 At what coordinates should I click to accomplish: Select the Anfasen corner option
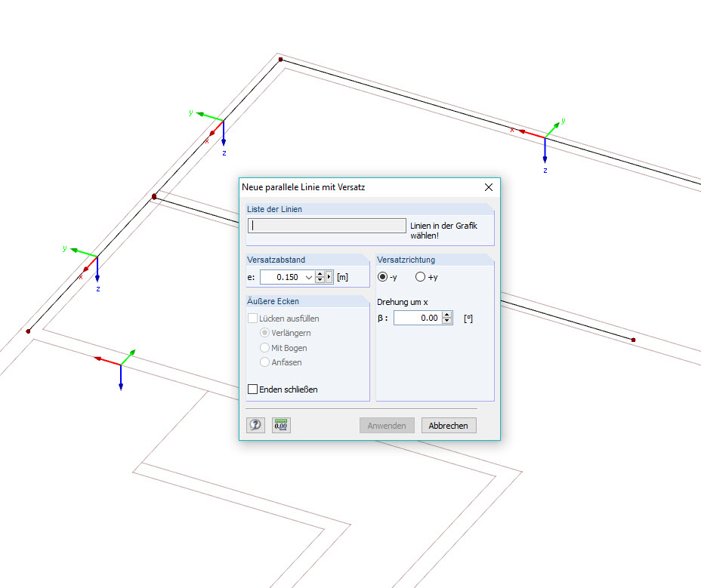click(x=263, y=362)
